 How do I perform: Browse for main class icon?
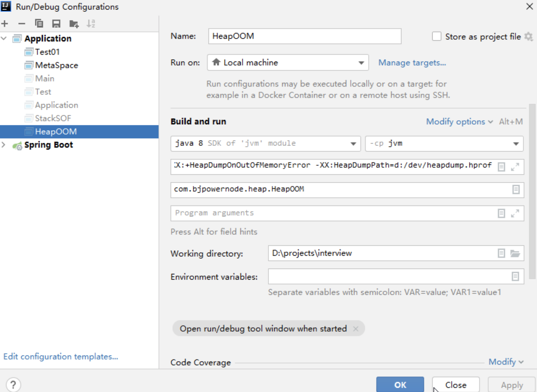pyautogui.click(x=516, y=190)
